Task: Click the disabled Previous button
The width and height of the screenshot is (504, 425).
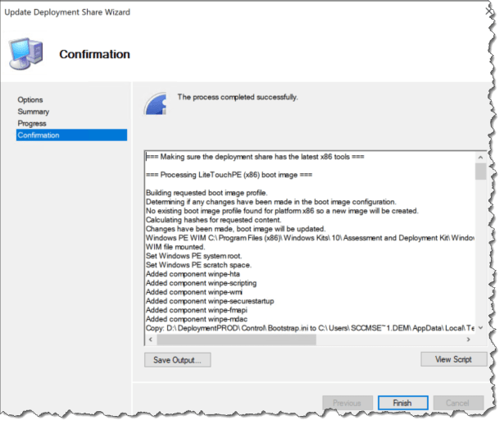Action: [x=347, y=403]
